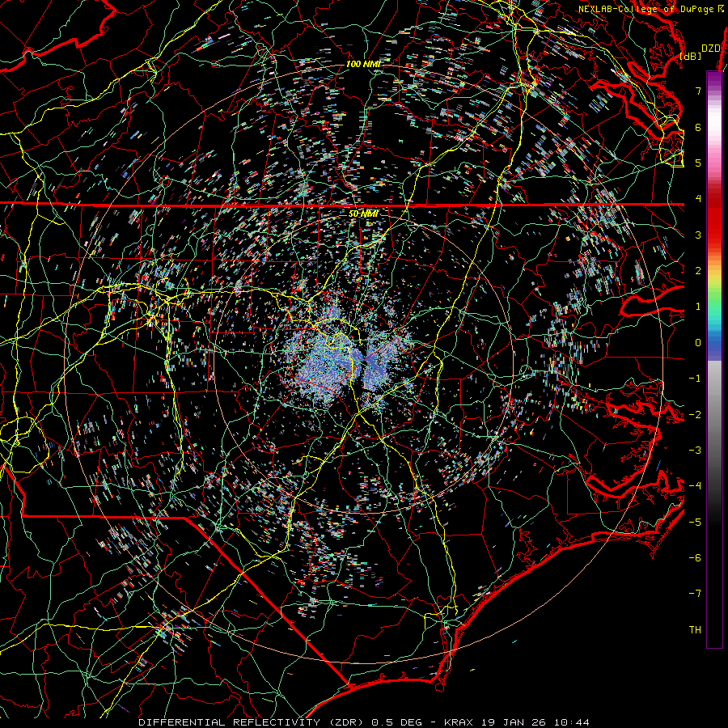The width and height of the screenshot is (728, 728).
Task: Click the -7 value on the color scale
Action: tap(695, 594)
